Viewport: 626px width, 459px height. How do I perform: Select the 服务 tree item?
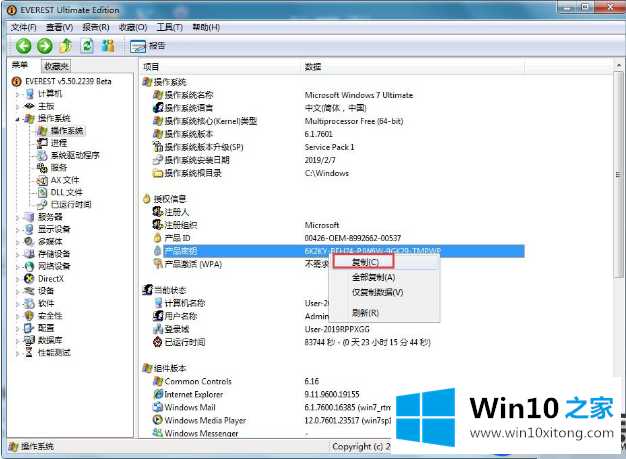tap(59, 168)
